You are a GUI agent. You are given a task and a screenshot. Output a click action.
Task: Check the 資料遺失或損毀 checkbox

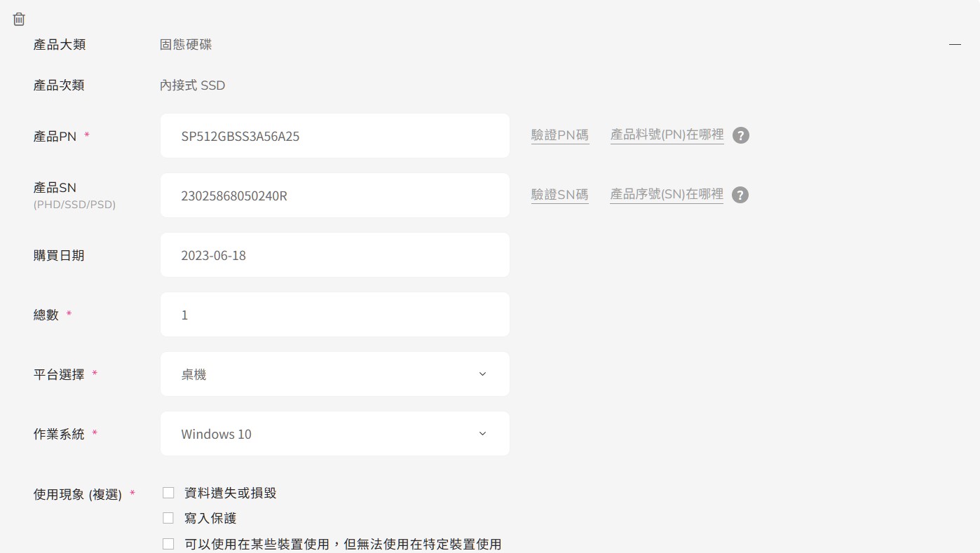[x=168, y=493]
